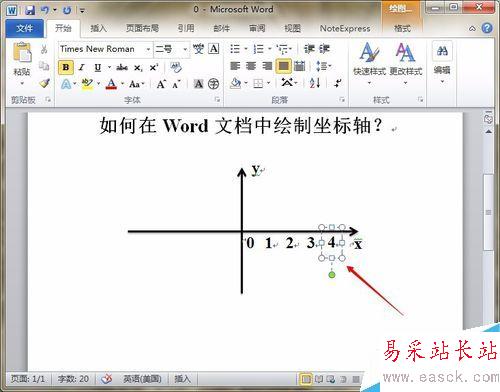Save the document from quick access toolbar
This screenshot has width=500, height=392.
coord(29,10)
